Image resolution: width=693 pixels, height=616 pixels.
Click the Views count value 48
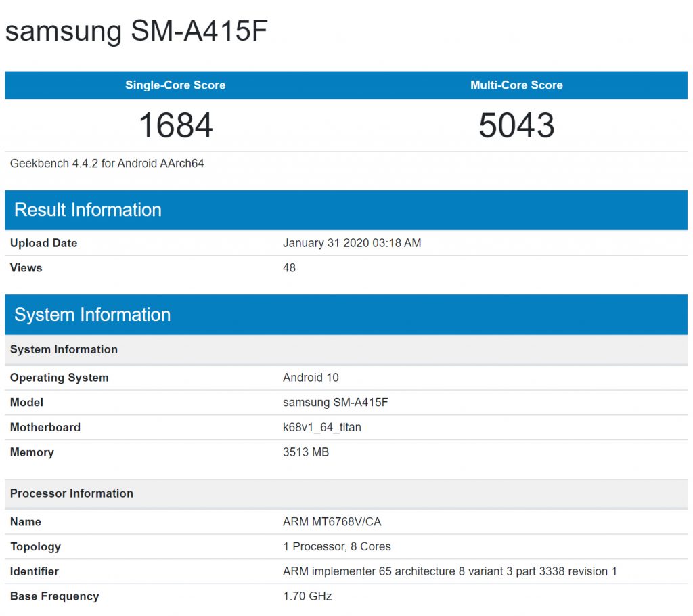click(x=289, y=268)
